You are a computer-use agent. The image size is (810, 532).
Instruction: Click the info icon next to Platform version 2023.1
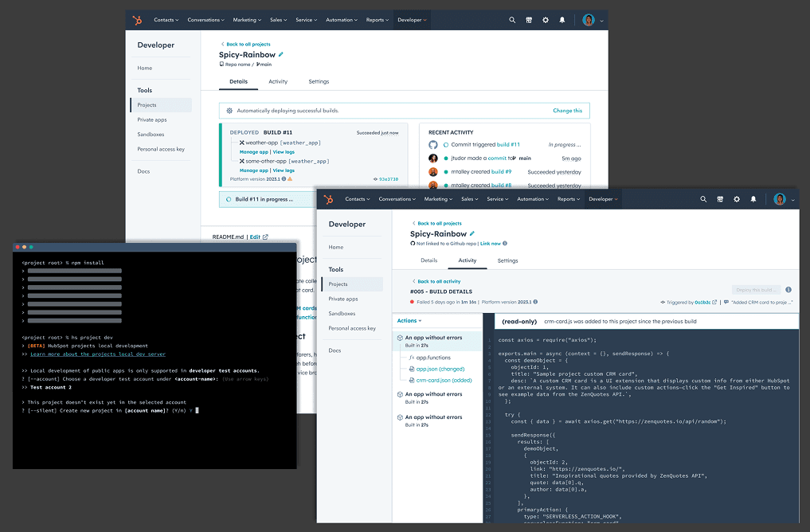tap(534, 301)
